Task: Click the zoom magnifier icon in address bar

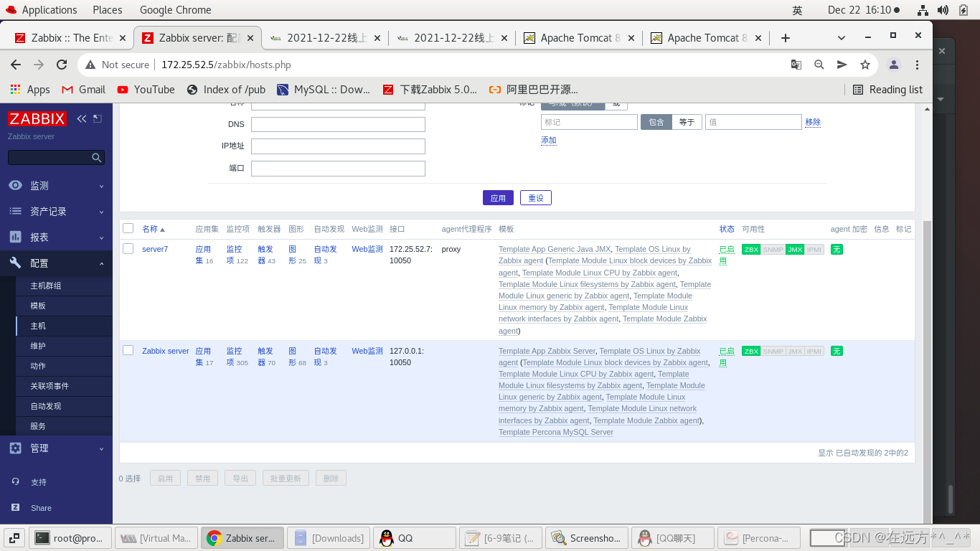Action: click(819, 65)
